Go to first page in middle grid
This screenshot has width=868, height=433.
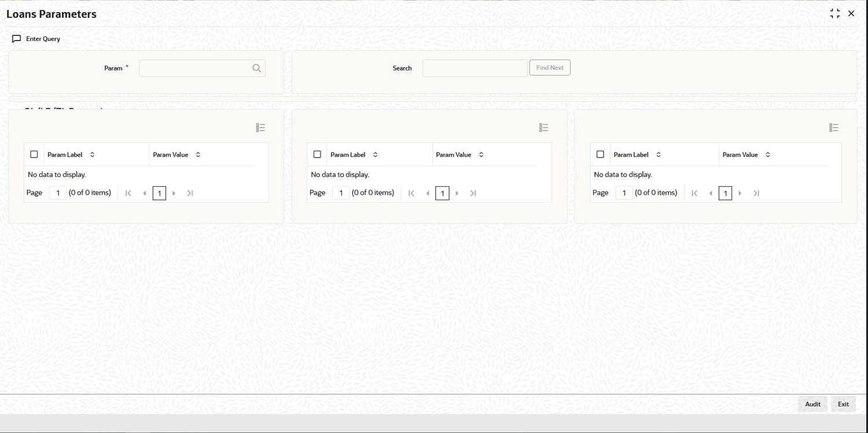tap(411, 193)
